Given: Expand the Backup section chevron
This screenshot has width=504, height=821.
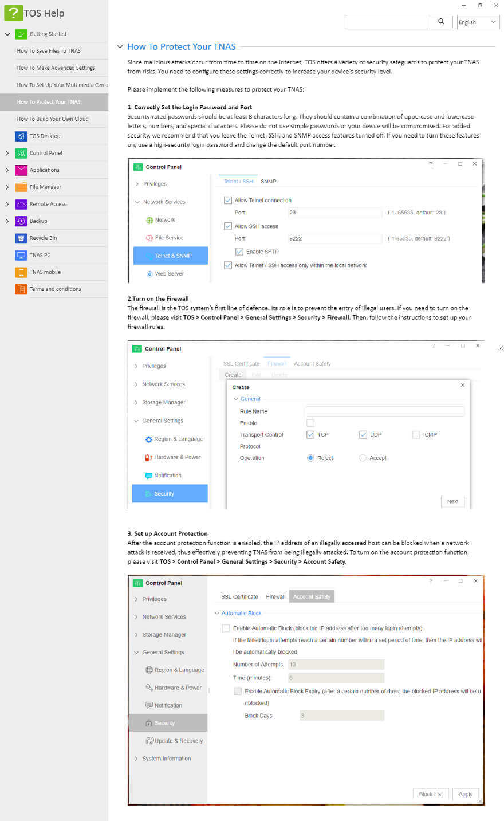Looking at the screenshot, I should tap(7, 221).
